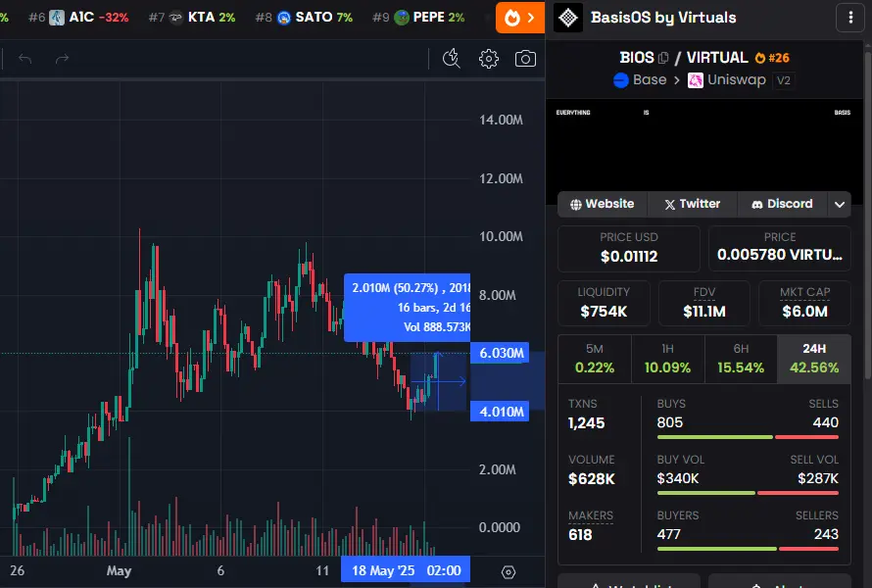Copy the BIOS token address icon

pyautogui.click(x=663, y=58)
